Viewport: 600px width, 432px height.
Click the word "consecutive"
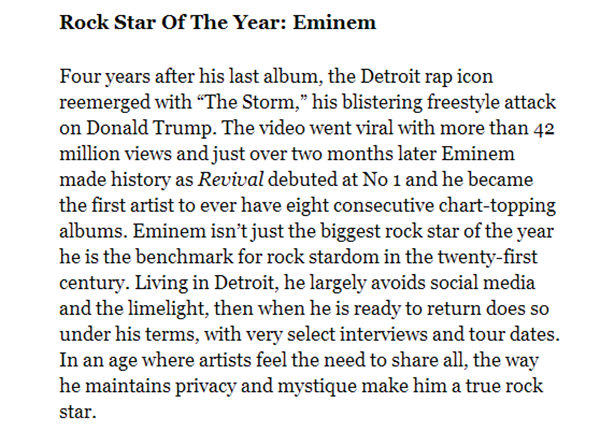pyautogui.click(x=383, y=205)
